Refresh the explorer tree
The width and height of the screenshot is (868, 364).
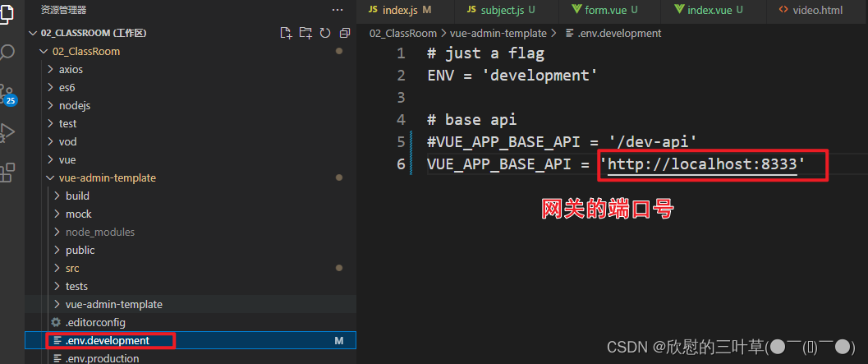(325, 33)
